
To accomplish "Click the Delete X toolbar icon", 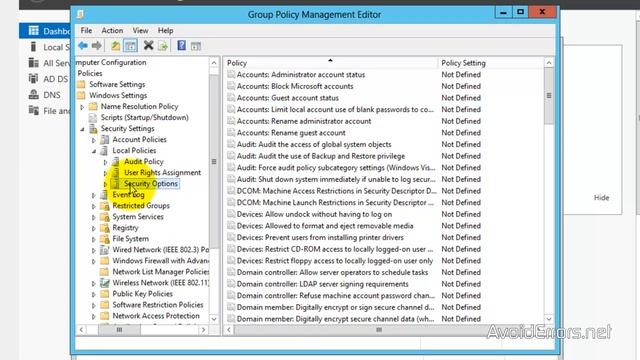I will (149, 45).
